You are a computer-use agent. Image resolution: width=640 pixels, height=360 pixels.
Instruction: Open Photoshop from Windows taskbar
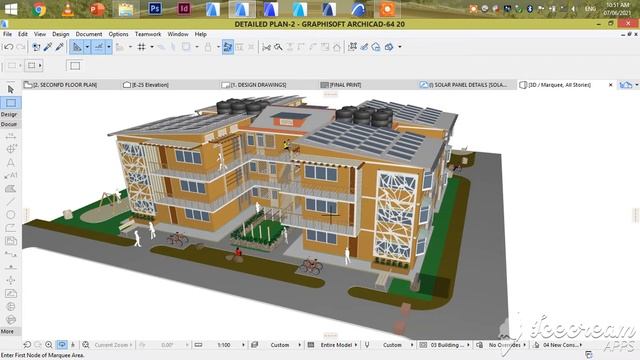(155, 9)
